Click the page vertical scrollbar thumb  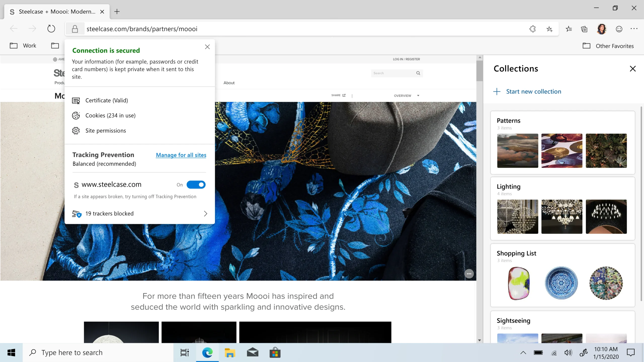pyautogui.click(x=479, y=70)
